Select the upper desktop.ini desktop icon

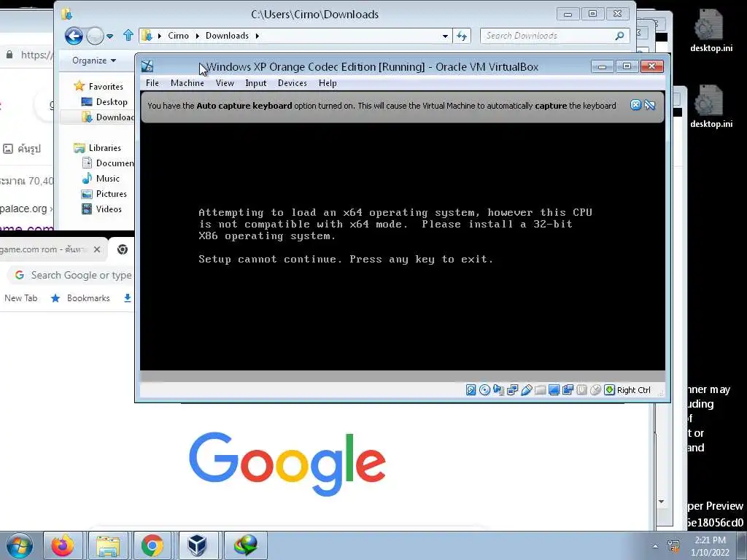[x=711, y=31]
